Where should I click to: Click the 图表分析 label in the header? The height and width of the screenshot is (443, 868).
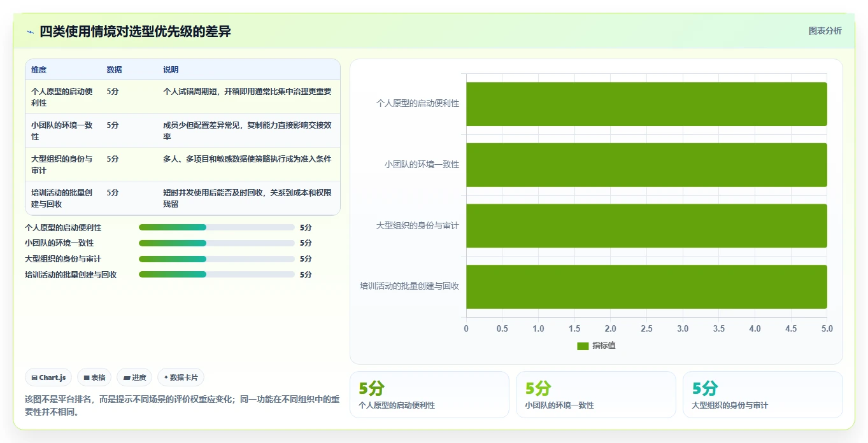coord(825,31)
